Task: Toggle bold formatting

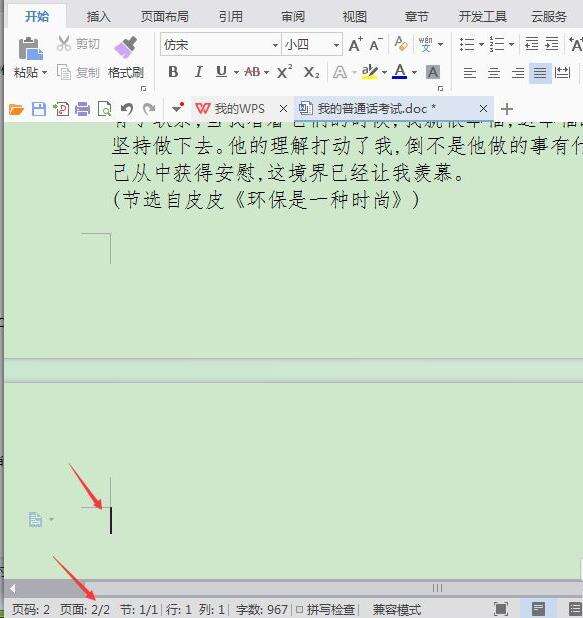Action: 173,72
